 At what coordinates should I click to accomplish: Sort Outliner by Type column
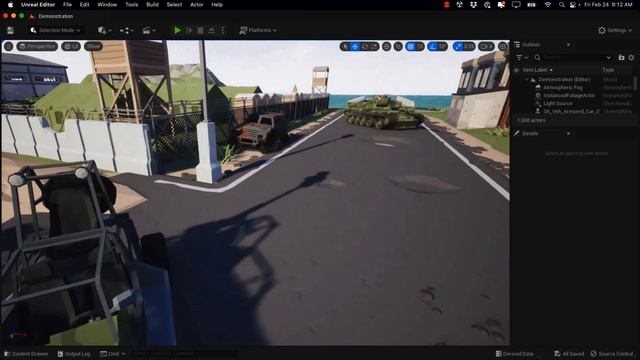tap(608, 70)
